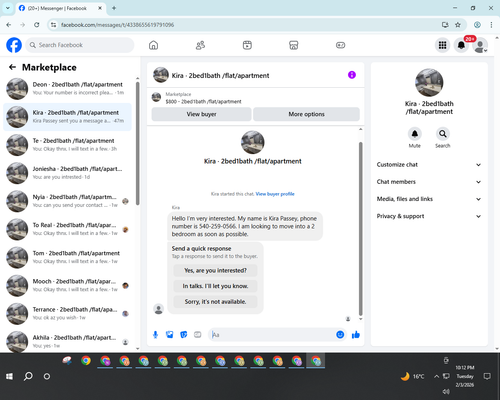Open the Nyia conversation
Screen dimensions: 500x400
tap(67, 201)
